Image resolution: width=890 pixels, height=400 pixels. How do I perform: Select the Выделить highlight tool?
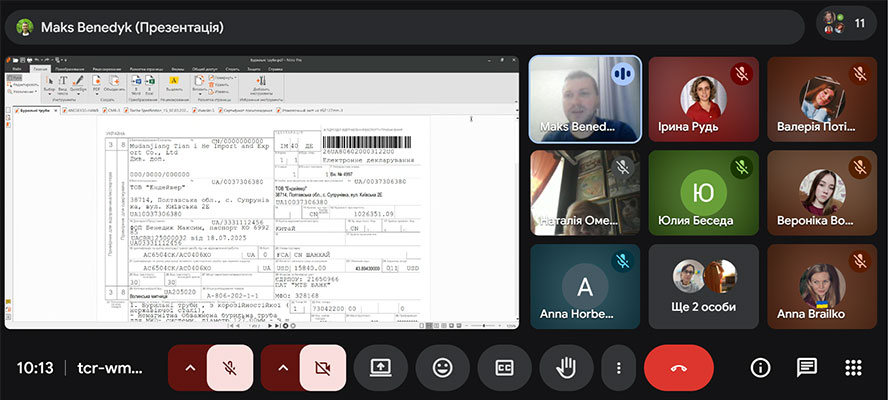tap(174, 81)
